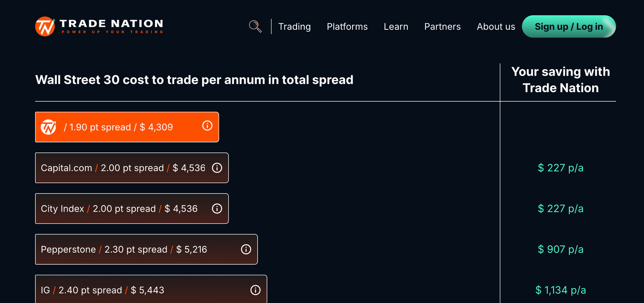The height and width of the screenshot is (303, 644).
Task: Open the search magnifier icon
Action: coord(255,27)
